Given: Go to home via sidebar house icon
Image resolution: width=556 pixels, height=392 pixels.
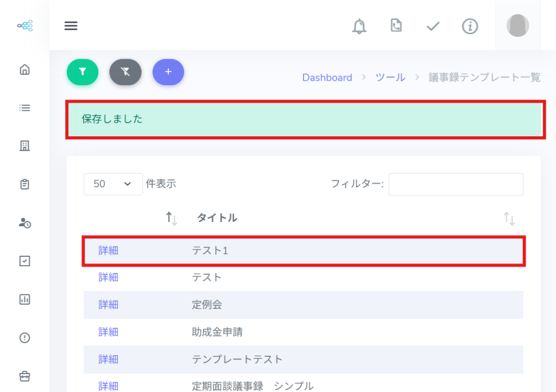Looking at the screenshot, I should click(x=24, y=69).
